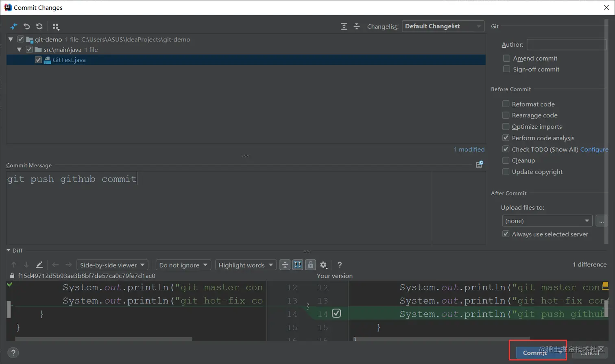Click the Cancel button
The height and width of the screenshot is (364, 615).
589,353
